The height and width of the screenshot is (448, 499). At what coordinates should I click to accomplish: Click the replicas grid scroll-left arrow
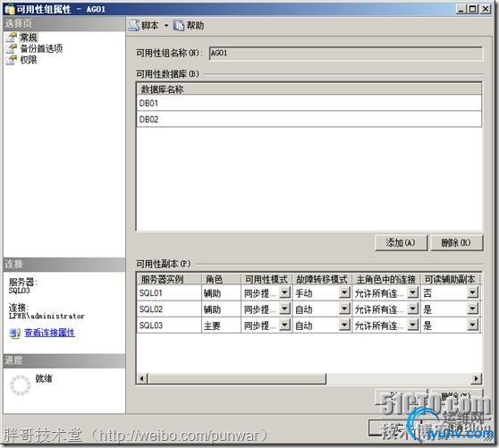(142, 378)
